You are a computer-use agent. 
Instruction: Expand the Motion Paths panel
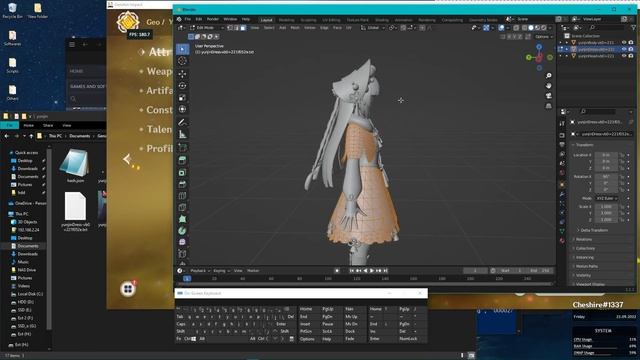tap(587, 266)
